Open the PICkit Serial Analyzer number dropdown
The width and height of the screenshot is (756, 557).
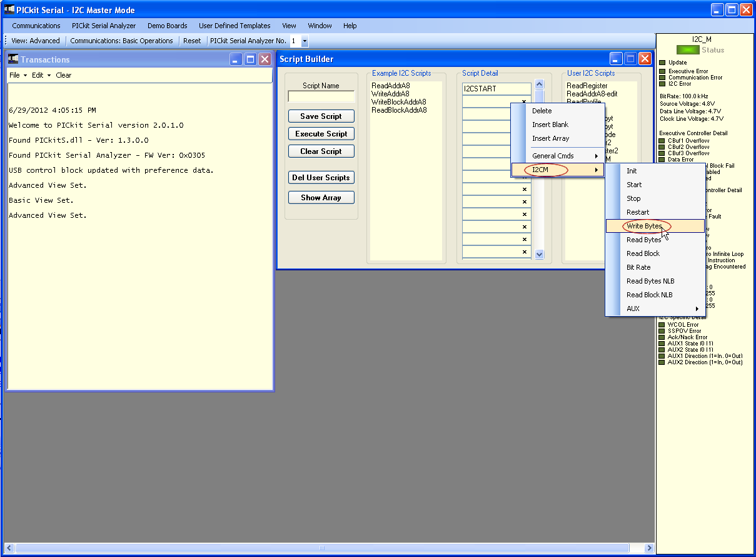point(305,41)
